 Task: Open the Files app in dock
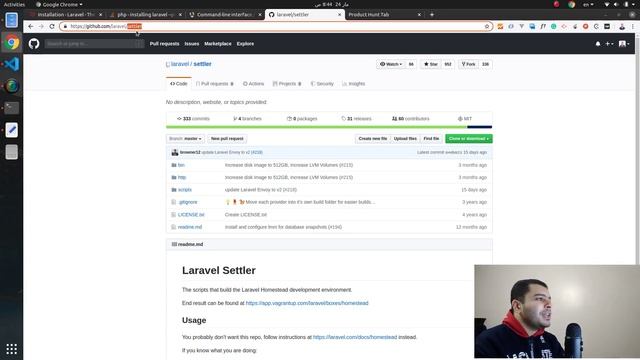(x=11, y=20)
